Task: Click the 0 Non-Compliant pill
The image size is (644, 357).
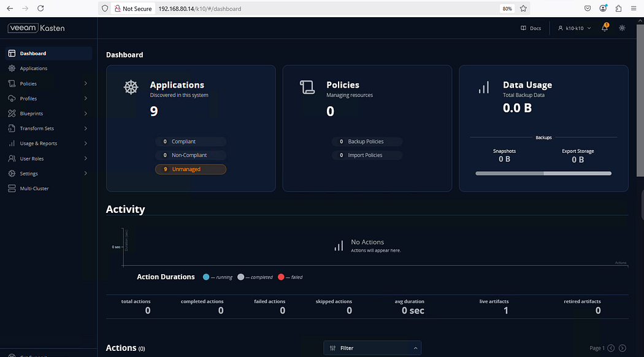Action: click(191, 155)
